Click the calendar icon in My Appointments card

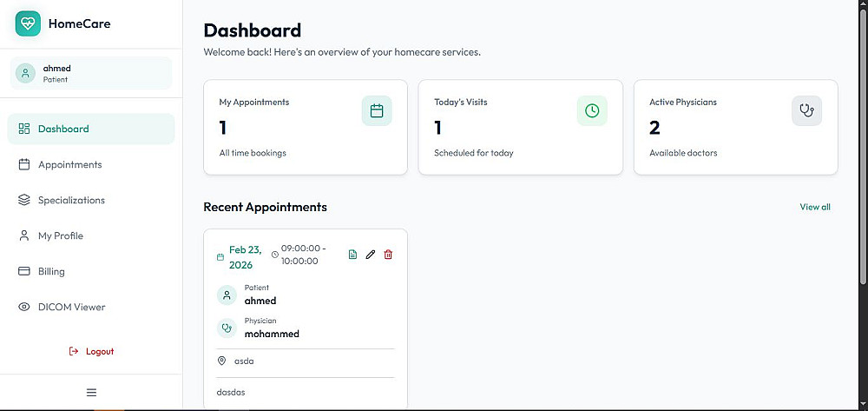click(377, 110)
